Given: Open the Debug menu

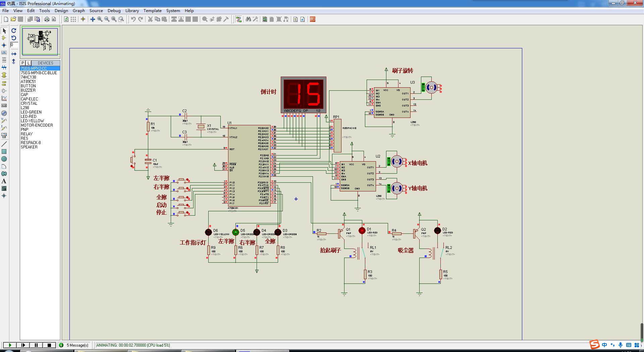Looking at the screenshot, I should tap(114, 11).
